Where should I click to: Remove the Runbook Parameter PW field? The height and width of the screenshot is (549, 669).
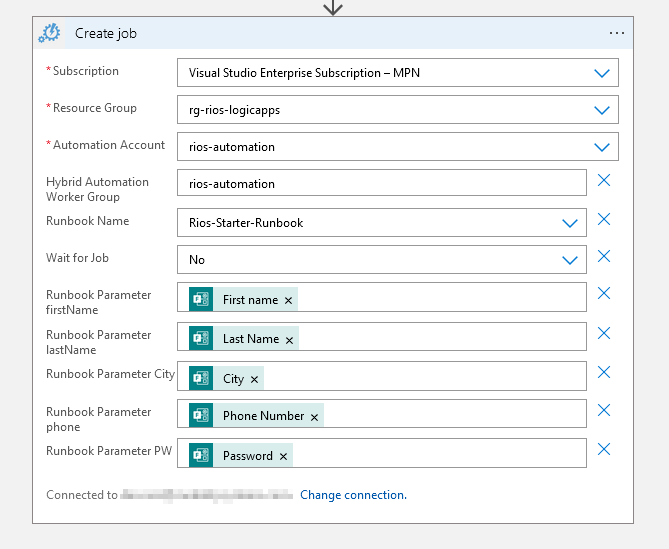(x=604, y=449)
